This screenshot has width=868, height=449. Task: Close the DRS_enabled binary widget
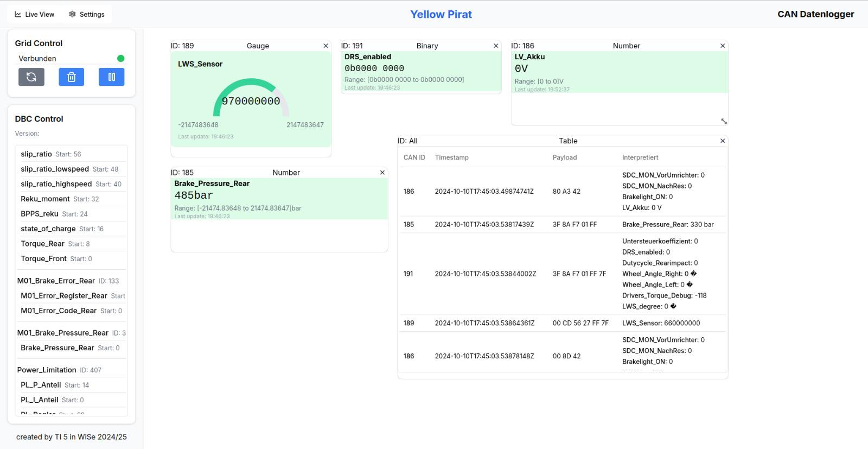coord(495,46)
